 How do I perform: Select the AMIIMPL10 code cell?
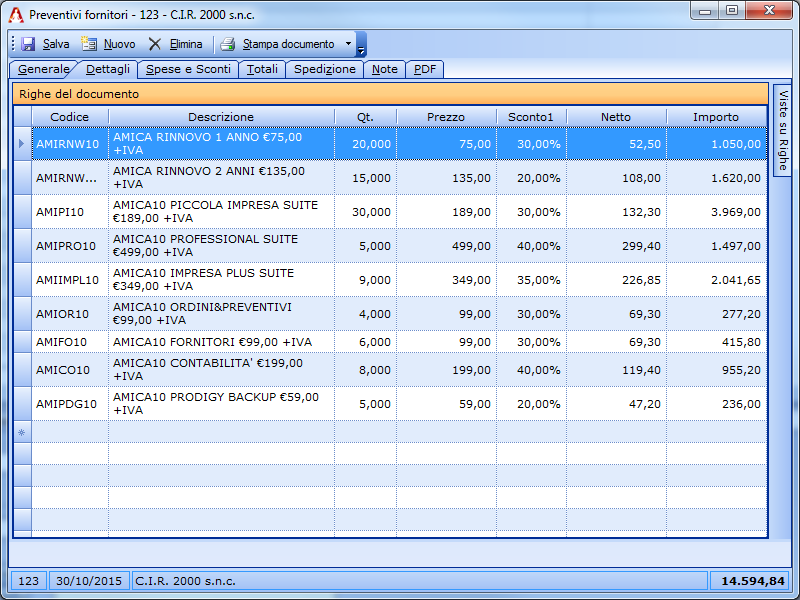[70, 280]
